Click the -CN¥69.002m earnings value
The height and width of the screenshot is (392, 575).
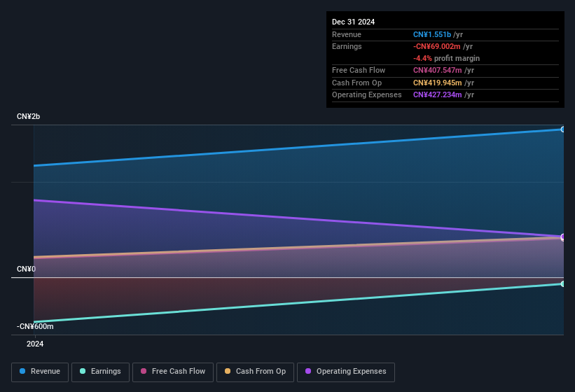(437, 46)
